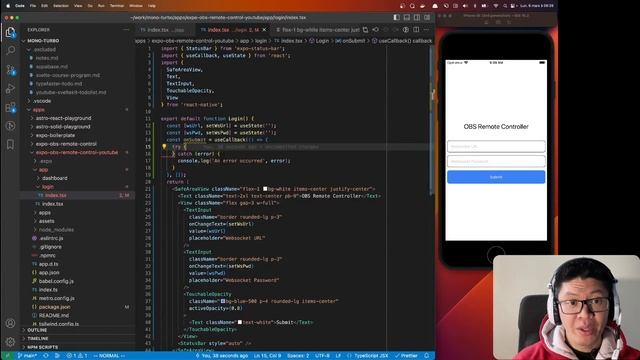Open the Help menu
The image size is (640, 360).
click(152, 6)
